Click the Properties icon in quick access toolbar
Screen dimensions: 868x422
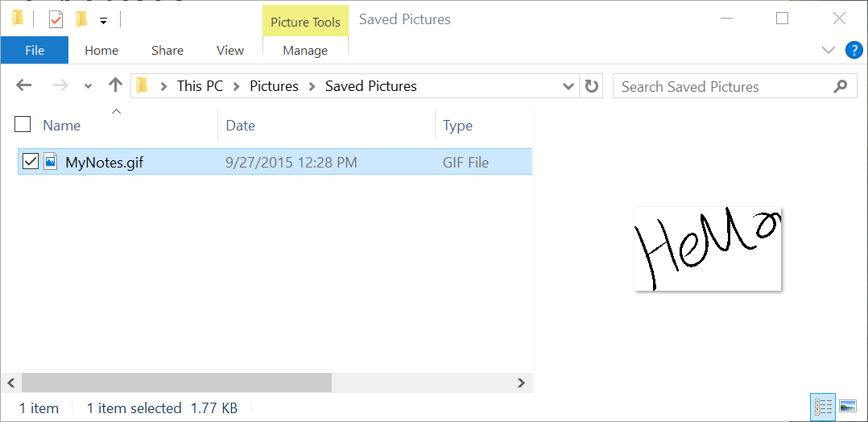pyautogui.click(x=56, y=20)
